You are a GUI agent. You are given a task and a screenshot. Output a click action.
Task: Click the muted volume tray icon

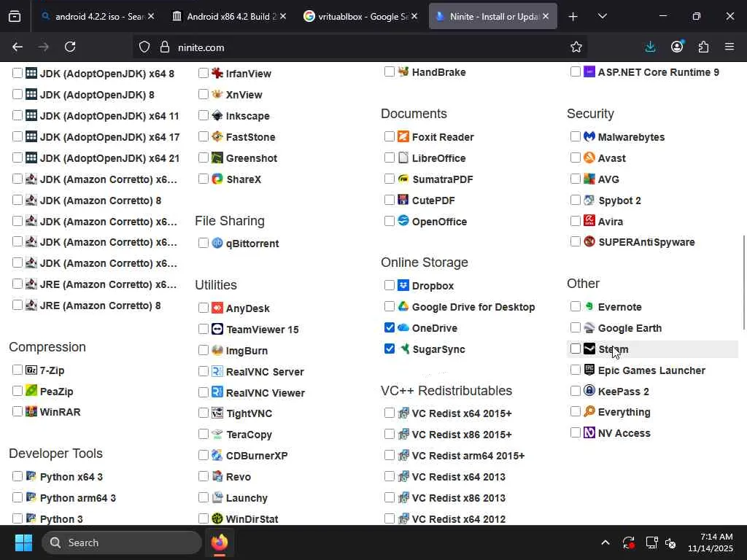pos(670,542)
